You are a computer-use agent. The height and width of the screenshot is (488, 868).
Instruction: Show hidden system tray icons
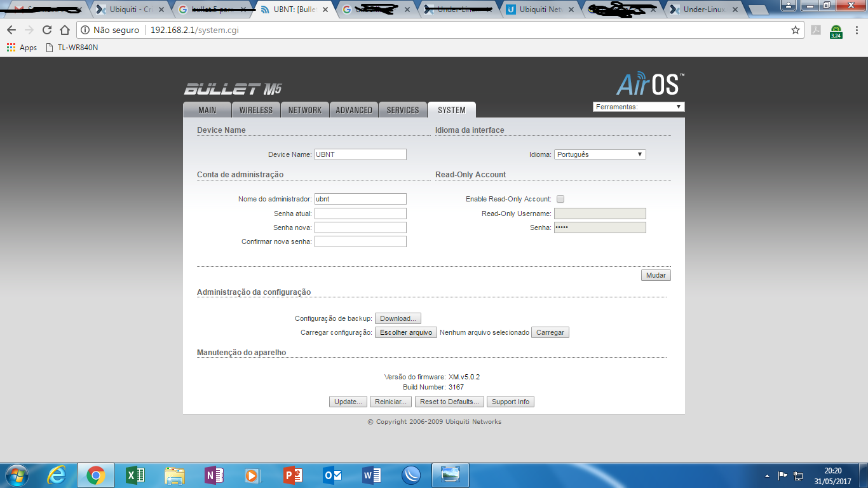pyautogui.click(x=768, y=475)
